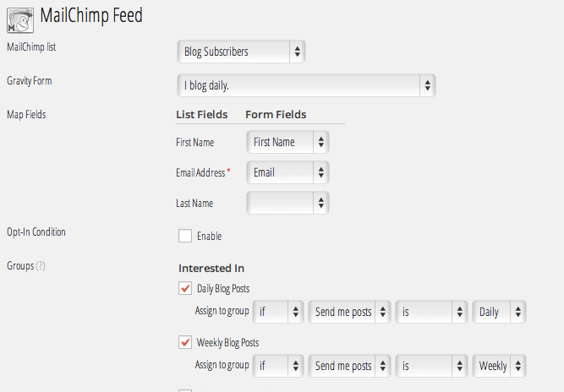Uncheck the Daily Blog Posts group

tap(185, 289)
